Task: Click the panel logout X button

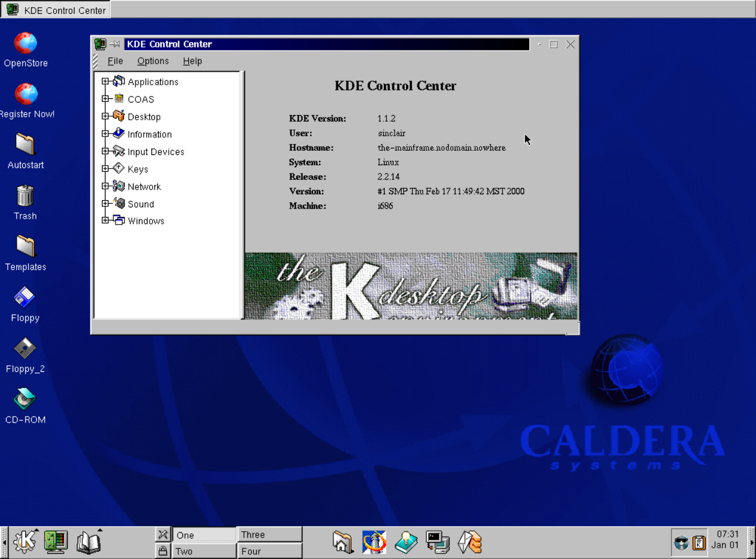Action: [x=162, y=534]
